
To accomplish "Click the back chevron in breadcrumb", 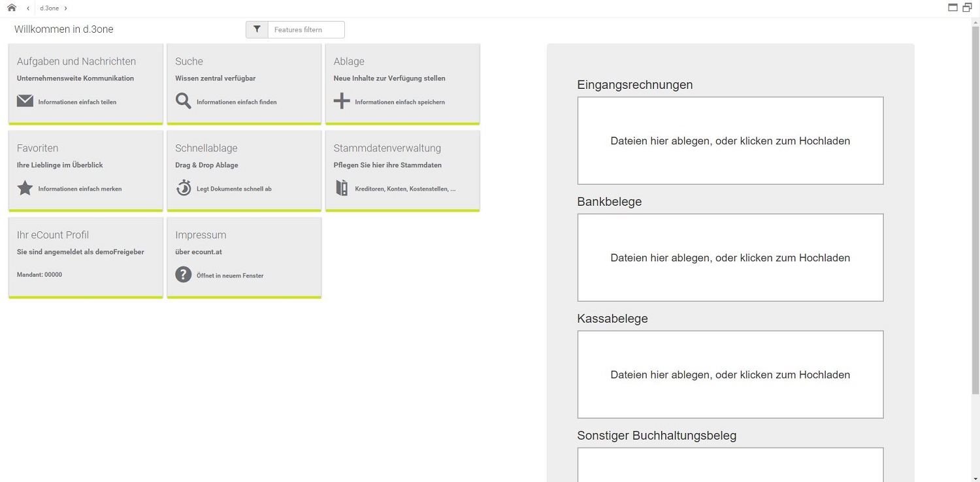I will click(x=28, y=8).
